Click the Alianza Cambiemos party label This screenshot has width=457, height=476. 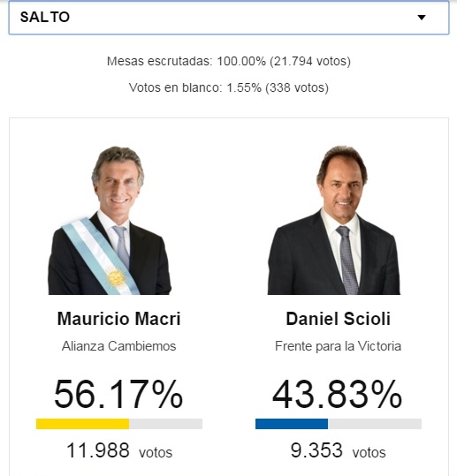click(118, 346)
